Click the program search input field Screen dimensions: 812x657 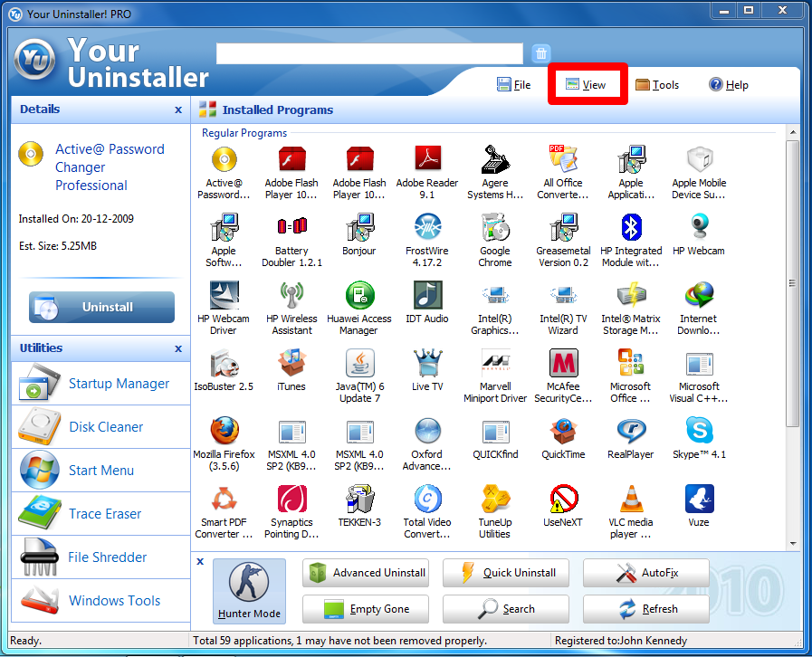[x=369, y=53]
